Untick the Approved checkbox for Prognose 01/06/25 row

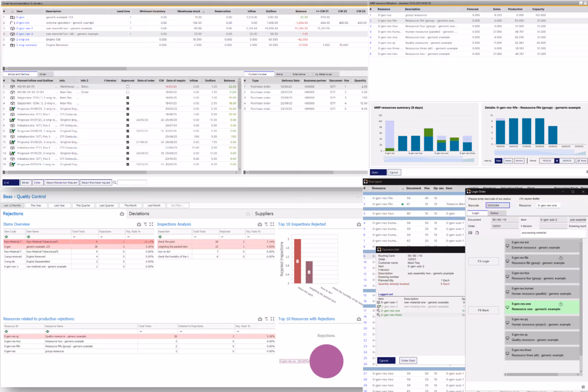pos(128,109)
